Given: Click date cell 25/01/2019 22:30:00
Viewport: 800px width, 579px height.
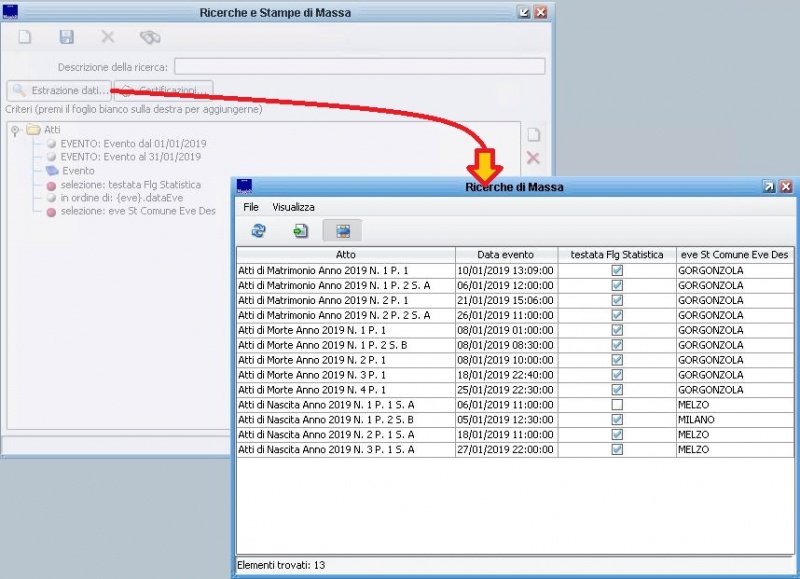Looking at the screenshot, I should pos(506,390).
